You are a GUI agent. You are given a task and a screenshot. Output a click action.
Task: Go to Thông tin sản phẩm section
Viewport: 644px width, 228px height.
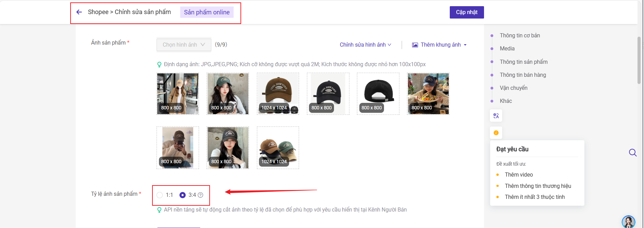(523, 62)
